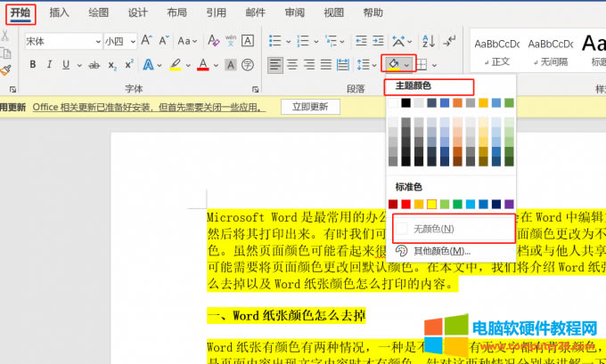Image resolution: width=606 pixels, height=364 pixels.
Task: Open the 小四 font size dropdown
Action: (130, 41)
